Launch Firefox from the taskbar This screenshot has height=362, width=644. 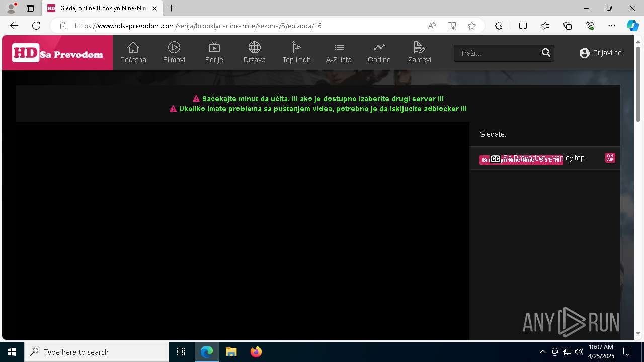click(256, 352)
